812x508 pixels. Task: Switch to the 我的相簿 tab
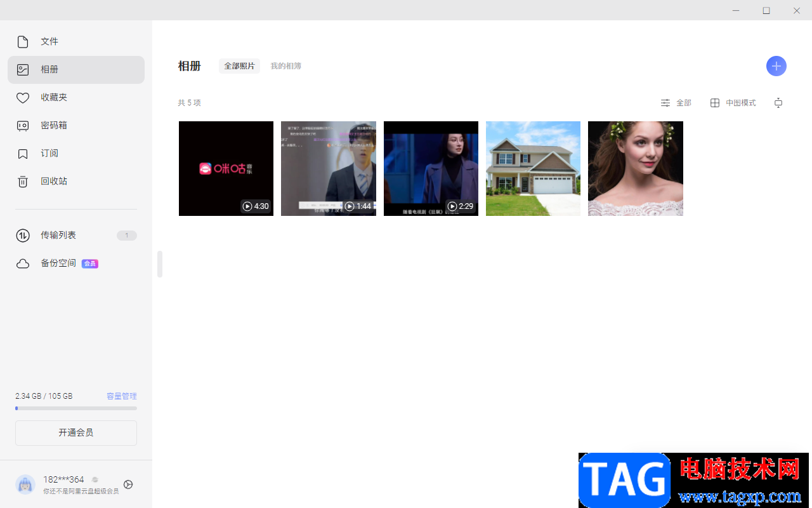(x=285, y=66)
